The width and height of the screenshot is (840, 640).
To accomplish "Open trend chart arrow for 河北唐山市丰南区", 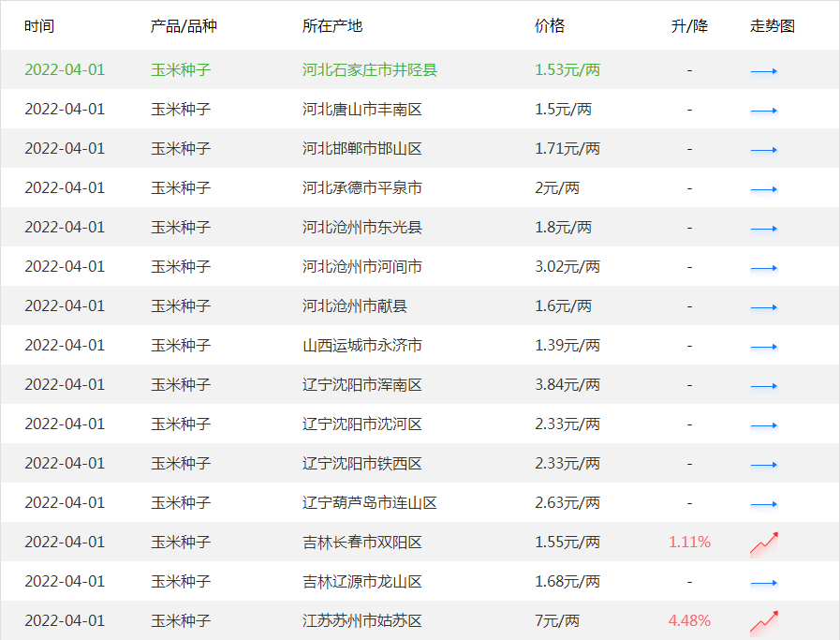I will (x=765, y=109).
